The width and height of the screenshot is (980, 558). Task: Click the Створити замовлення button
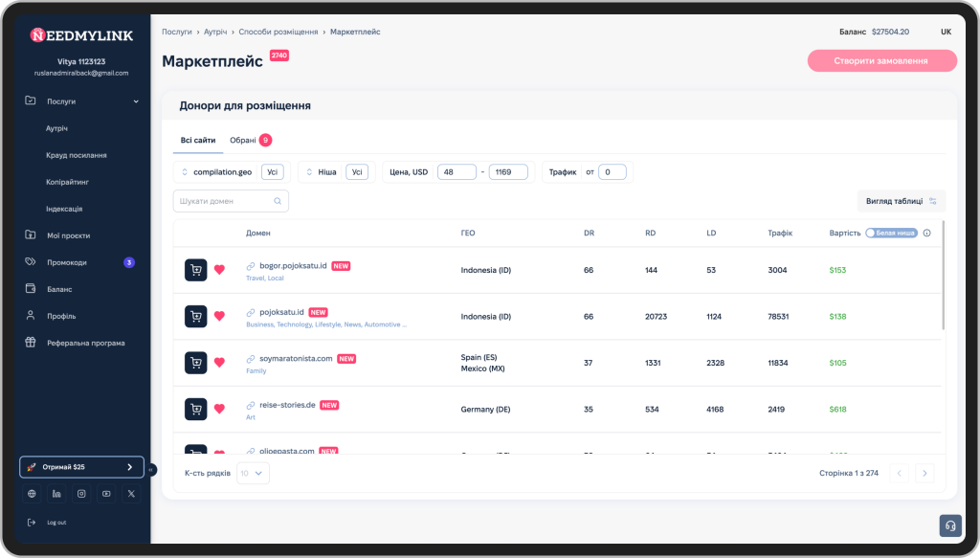[x=881, y=60]
